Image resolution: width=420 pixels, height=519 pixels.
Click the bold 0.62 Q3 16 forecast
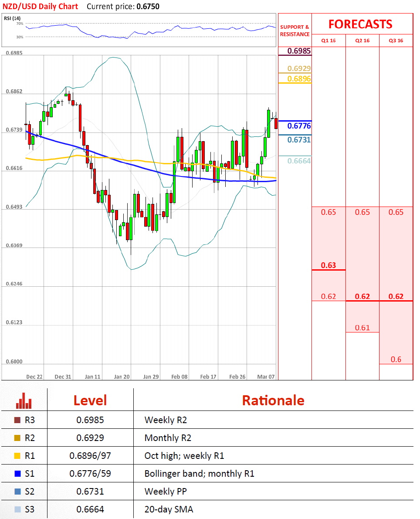(x=396, y=296)
